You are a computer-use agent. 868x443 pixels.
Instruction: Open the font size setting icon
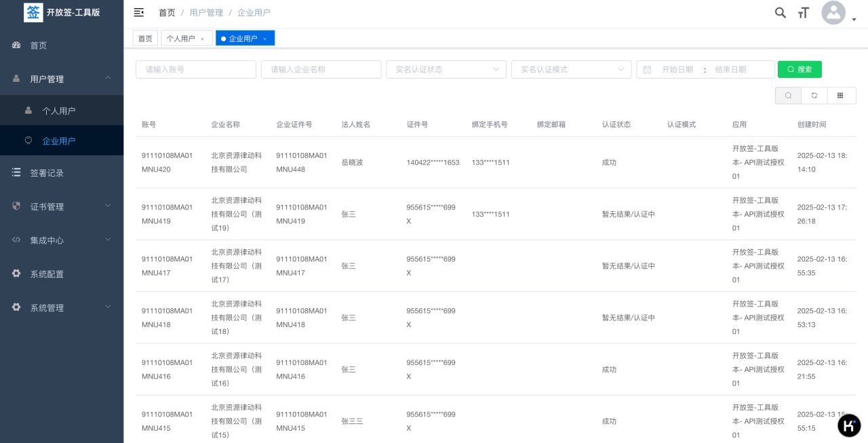tap(804, 12)
